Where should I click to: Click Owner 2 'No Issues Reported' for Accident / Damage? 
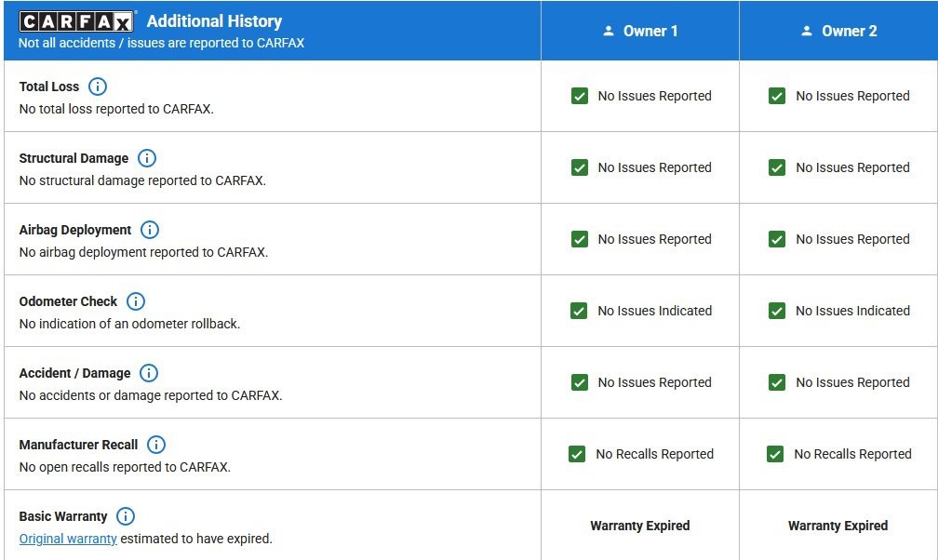click(x=852, y=382)
